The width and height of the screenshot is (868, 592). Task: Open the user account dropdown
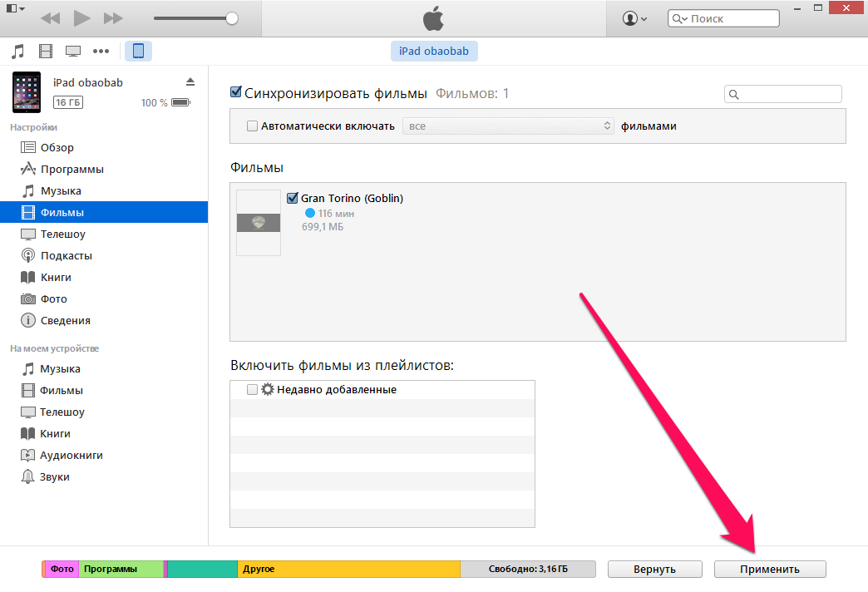[634, 18]
